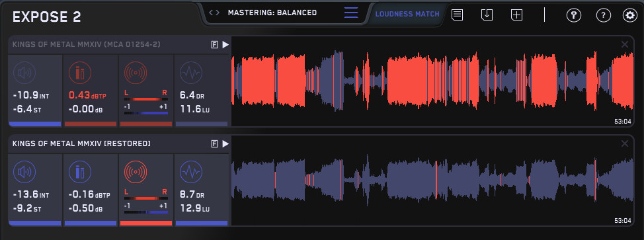Open the license key icon
644x240 pixels.
pyautogui.click(x=574, y=16)
